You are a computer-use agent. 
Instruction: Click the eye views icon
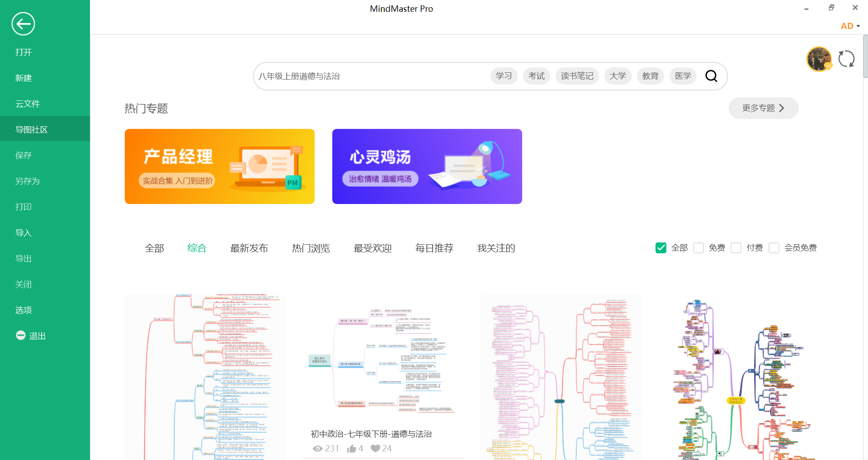(x=318, y=448)
